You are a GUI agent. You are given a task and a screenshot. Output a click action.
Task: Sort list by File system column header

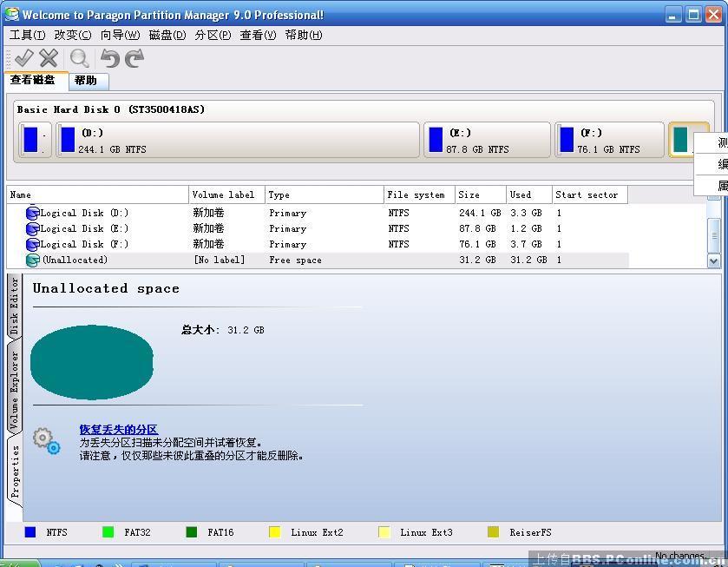click(x=418, y=195)
